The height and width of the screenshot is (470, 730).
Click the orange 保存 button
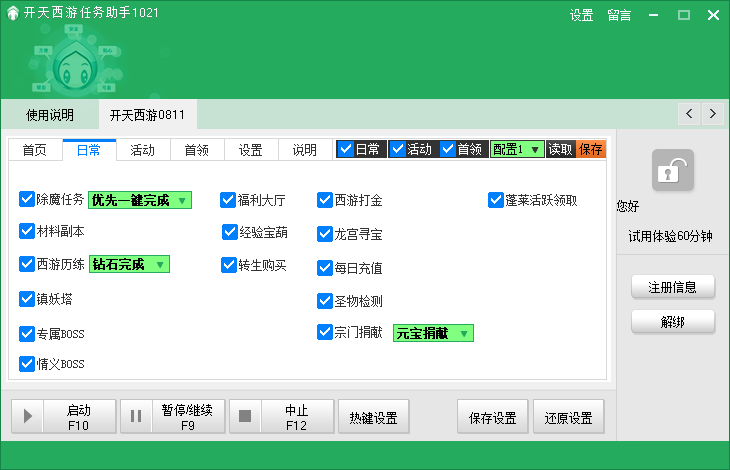click(591, 149)
